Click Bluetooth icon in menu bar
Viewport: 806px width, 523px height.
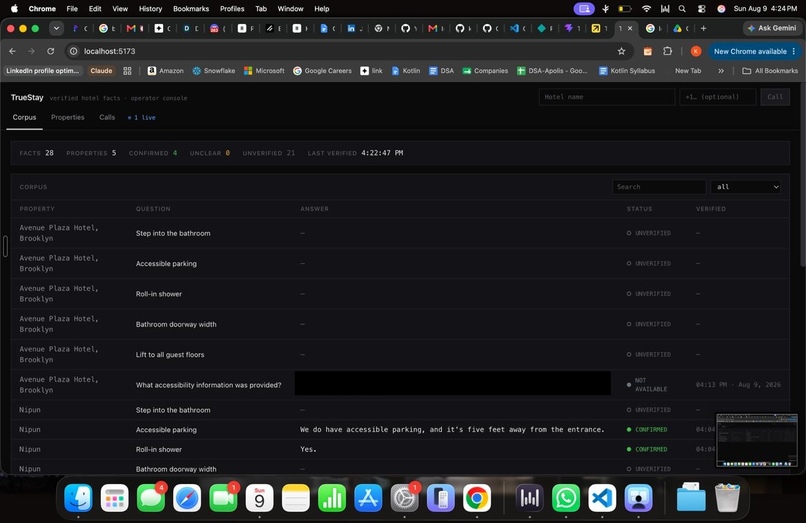tap(606, 9)
